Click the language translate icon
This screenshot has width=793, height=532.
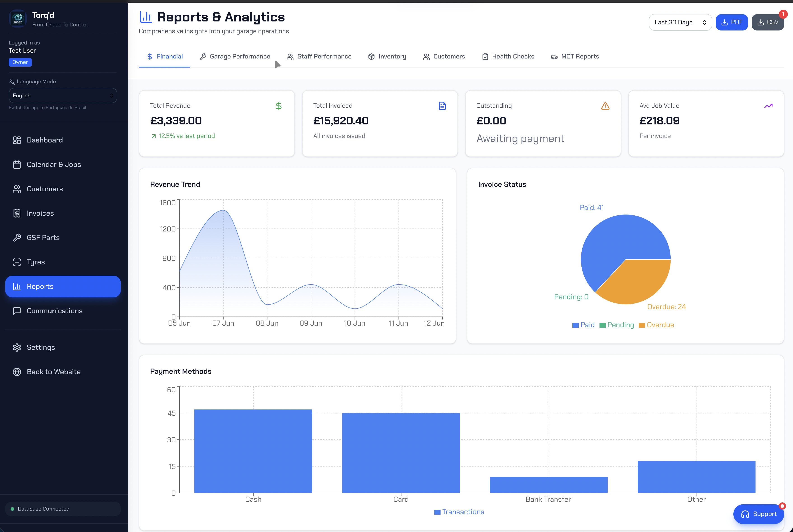[x=12, y=82]
